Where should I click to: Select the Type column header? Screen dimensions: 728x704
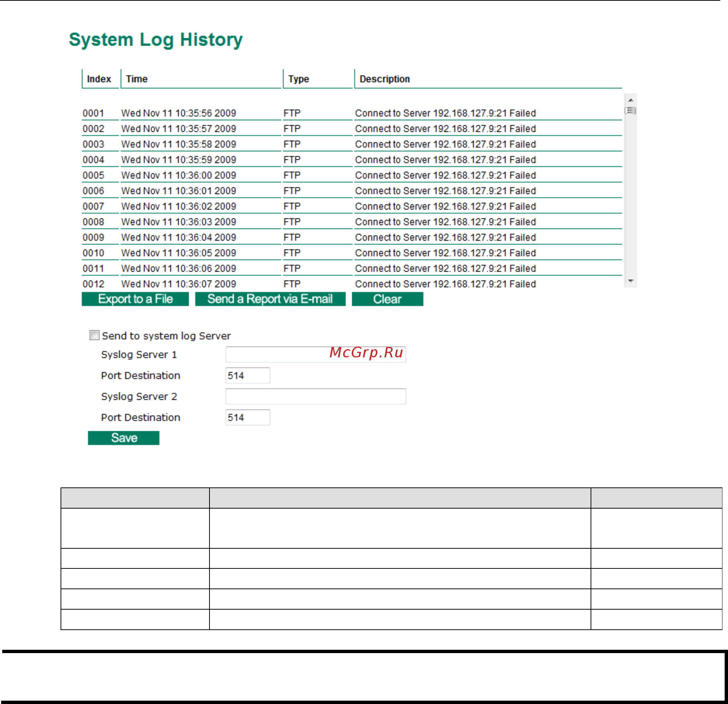[x=299, y=79]
